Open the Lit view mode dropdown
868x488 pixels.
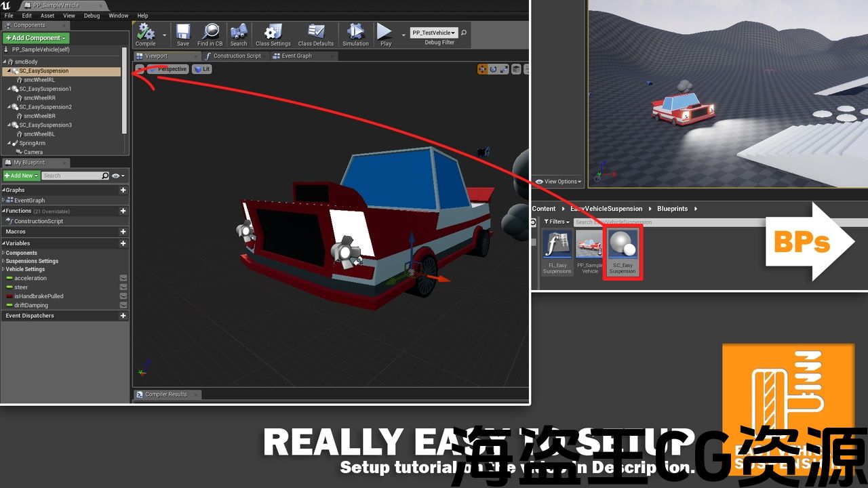coord(202,69)
